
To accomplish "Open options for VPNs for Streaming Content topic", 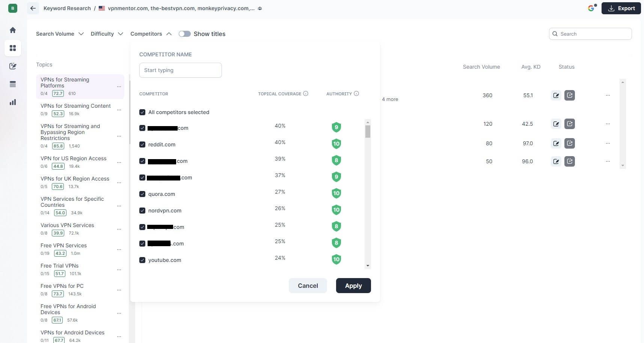I will point(119,110).
